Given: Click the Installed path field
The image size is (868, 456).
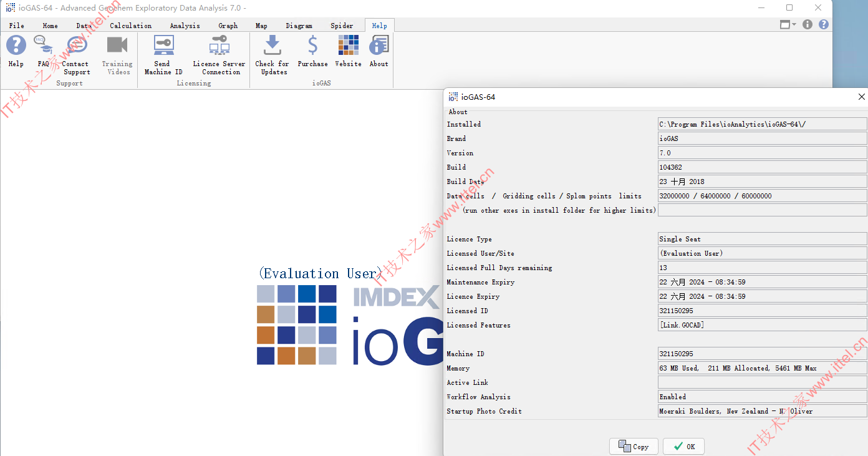Looking at the screenshot, I should pos(762,124).
